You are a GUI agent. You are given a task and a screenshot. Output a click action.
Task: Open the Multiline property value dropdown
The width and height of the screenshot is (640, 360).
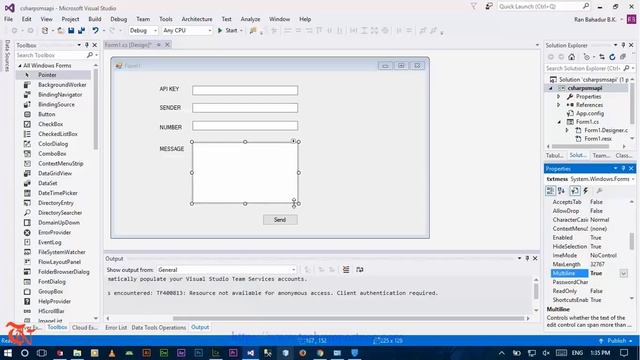[624, 273]
